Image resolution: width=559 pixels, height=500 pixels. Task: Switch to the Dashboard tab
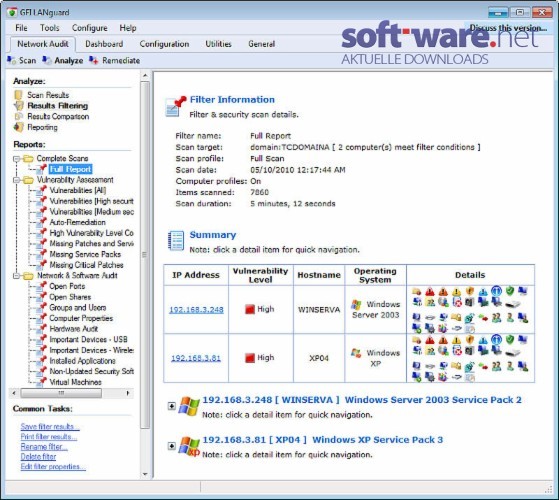coord(104,44)
